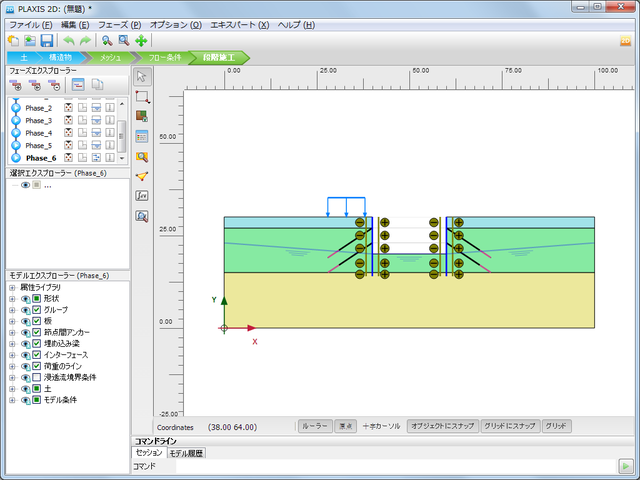Click the グリッドにスナップ button
640x480 pixels.
pos(509,426)
